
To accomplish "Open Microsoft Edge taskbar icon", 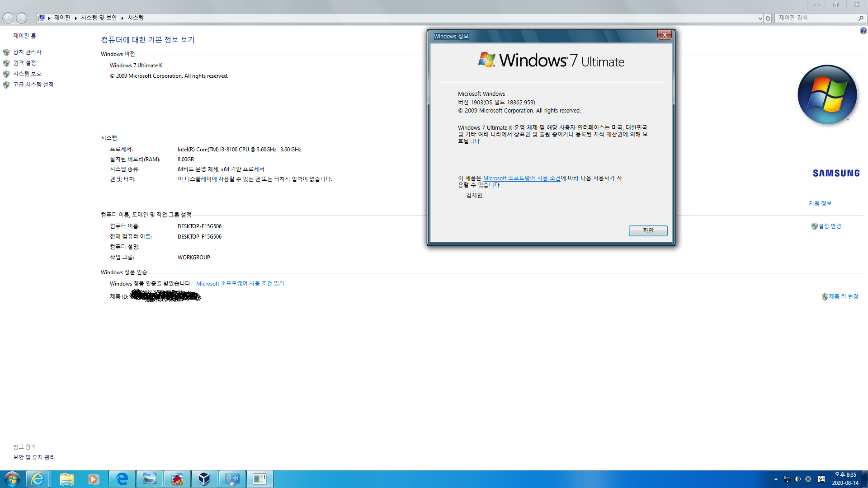I will point(122,479).
